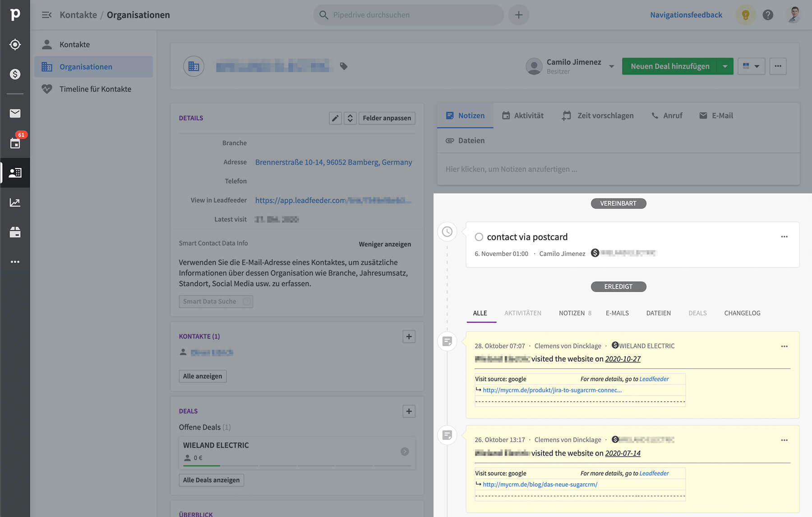The height and width of the screenshot is (517, 812).
Task: Click the quick add plus button near search
Action: (x=519, y=15)
